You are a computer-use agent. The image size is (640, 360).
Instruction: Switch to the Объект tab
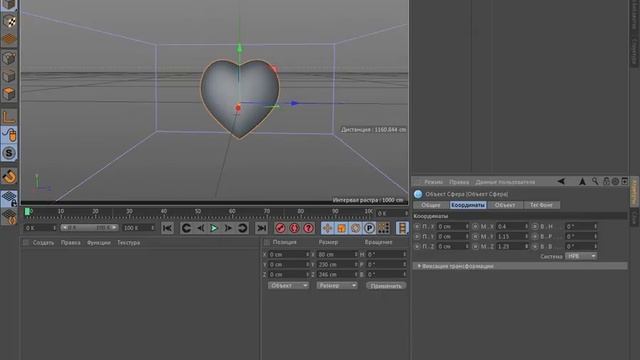pos(505,205)
